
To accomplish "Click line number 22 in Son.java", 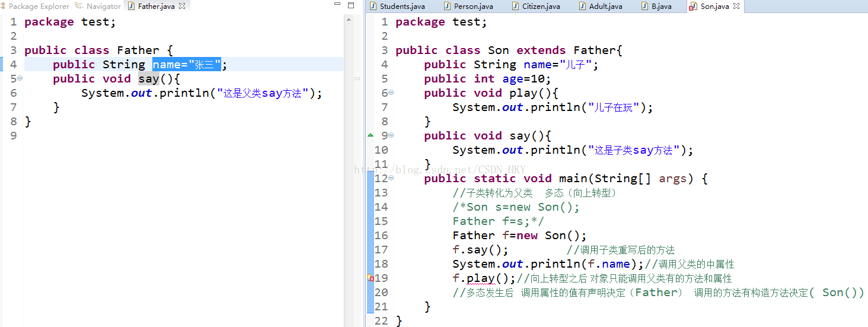I will click(x=381, y=321).
